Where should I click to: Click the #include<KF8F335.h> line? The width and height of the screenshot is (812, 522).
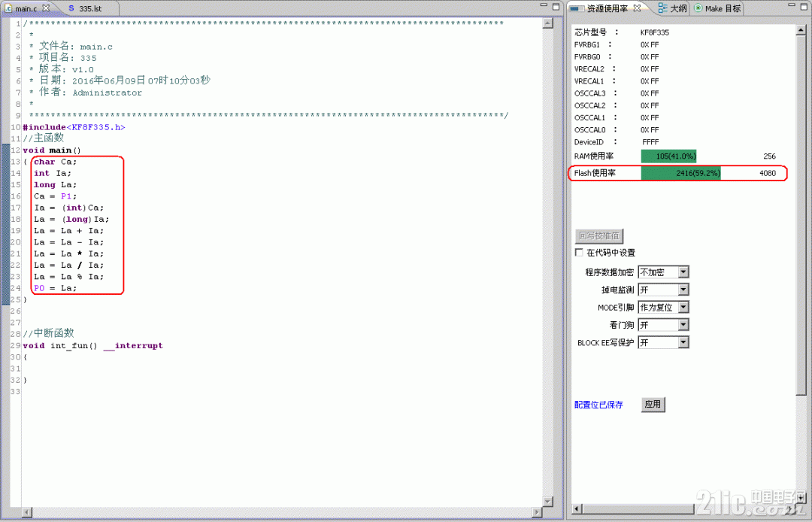tap(74, 127)
